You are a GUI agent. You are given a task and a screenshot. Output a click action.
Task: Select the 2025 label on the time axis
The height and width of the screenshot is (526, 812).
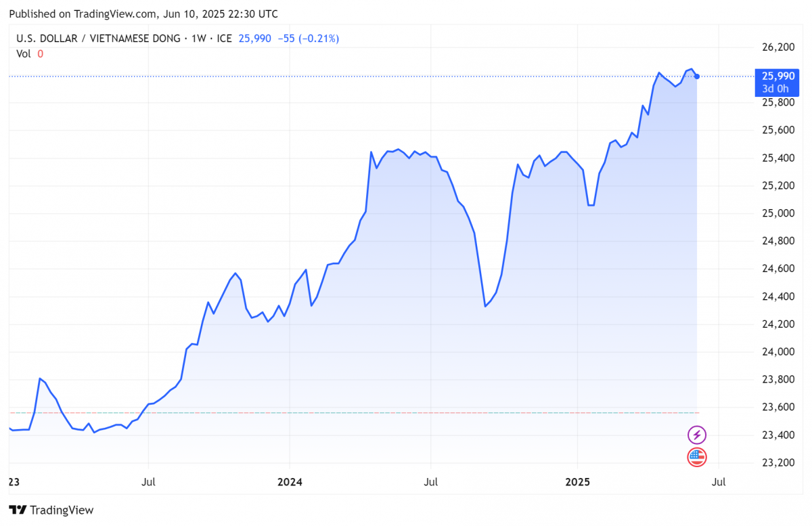pyautogui.click(x=577, y=482)
